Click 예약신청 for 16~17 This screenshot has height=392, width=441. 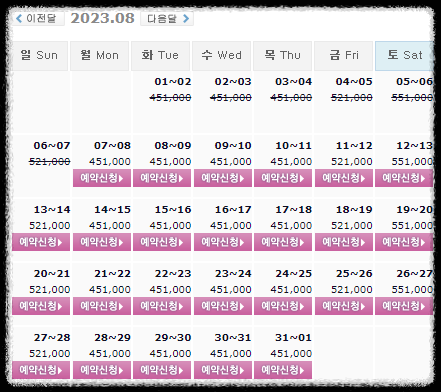pyautogui.click(x=223, y=242)
